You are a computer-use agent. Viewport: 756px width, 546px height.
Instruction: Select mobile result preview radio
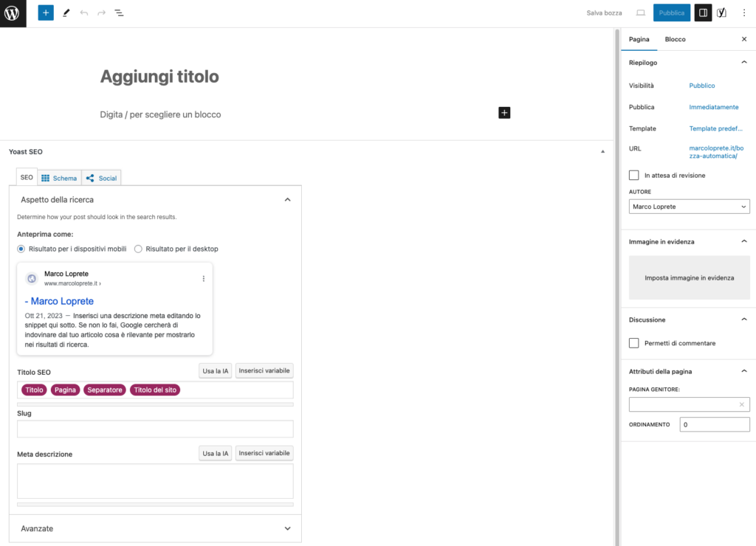tap(21, 249)
